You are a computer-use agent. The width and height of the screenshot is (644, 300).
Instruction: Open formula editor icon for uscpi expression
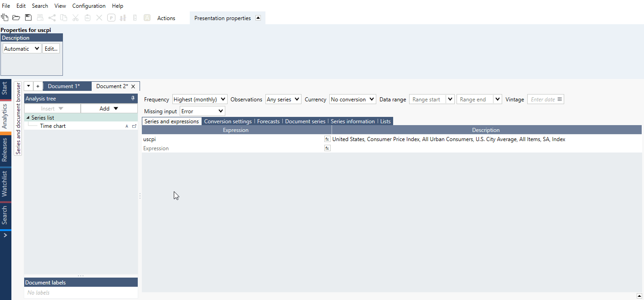[x=327, y=139]
